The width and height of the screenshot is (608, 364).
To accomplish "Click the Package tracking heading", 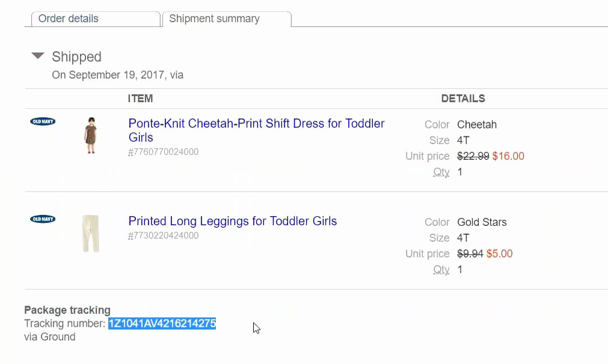I will pos(67,310).
